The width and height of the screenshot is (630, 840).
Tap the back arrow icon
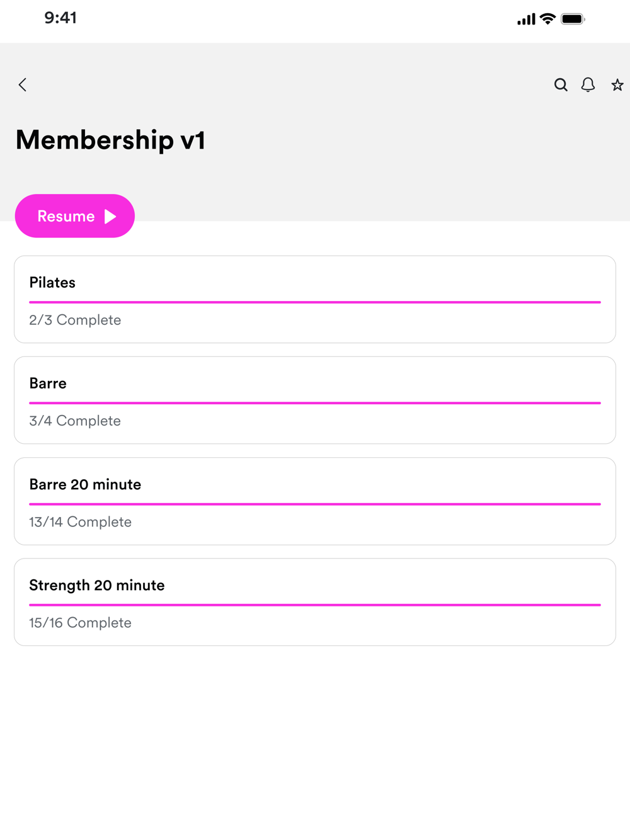click(23, 85)
